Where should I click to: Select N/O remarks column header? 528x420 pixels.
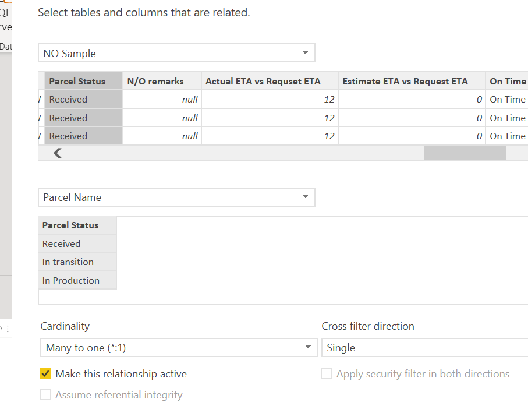click(162, 81)
